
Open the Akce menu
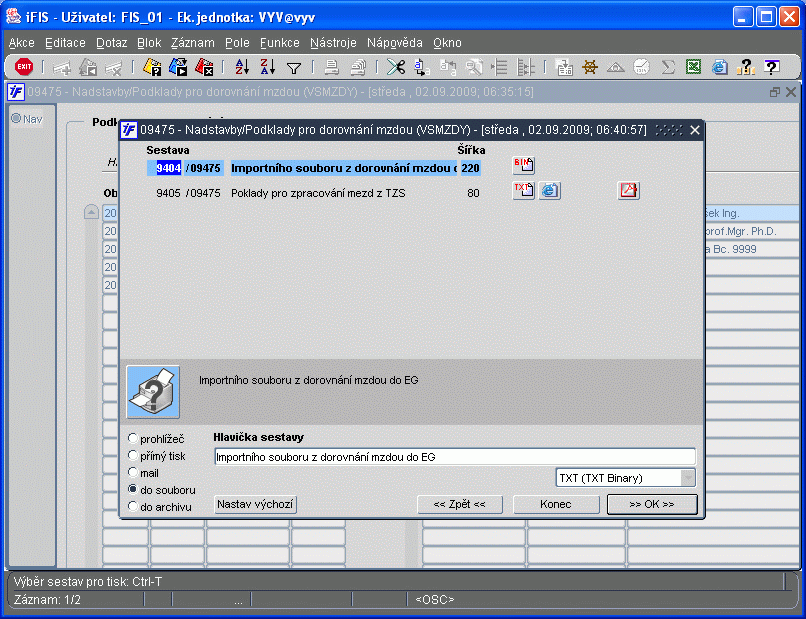pyautogui.click(x=22, y=43)
